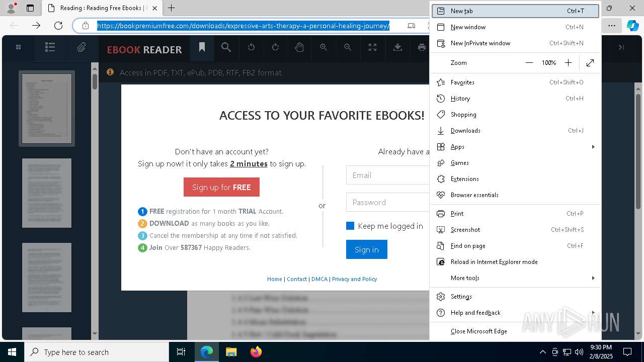The width and height of the screenshot is (644, 362).
Task: Download the ebook from the reader toolbar
Action: coord(397,47)
